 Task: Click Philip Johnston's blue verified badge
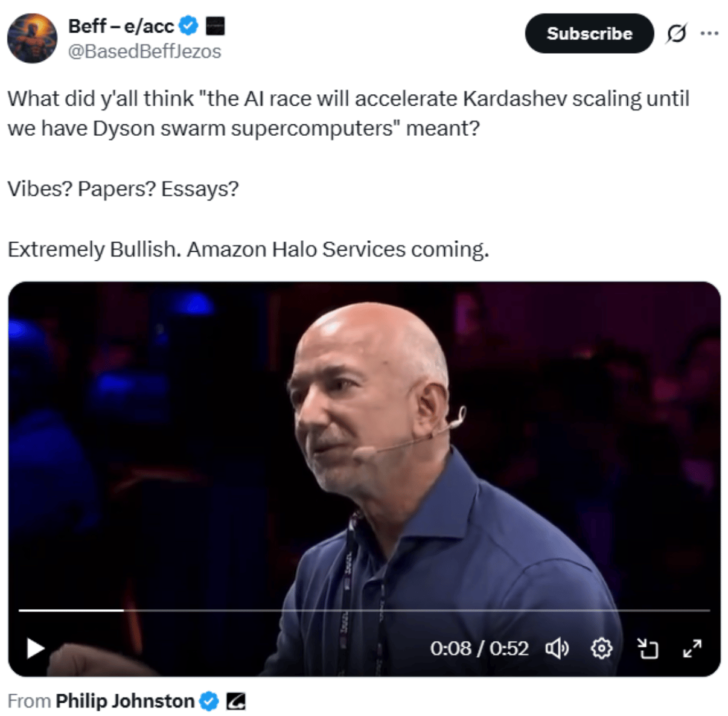click(x=209, y=702)
